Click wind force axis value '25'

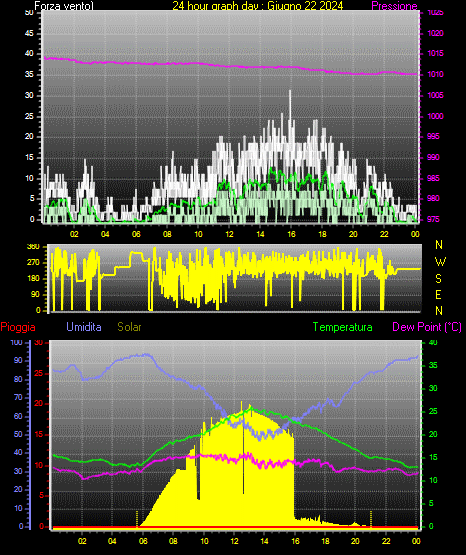pyautogui.click(x=29, y=116)
